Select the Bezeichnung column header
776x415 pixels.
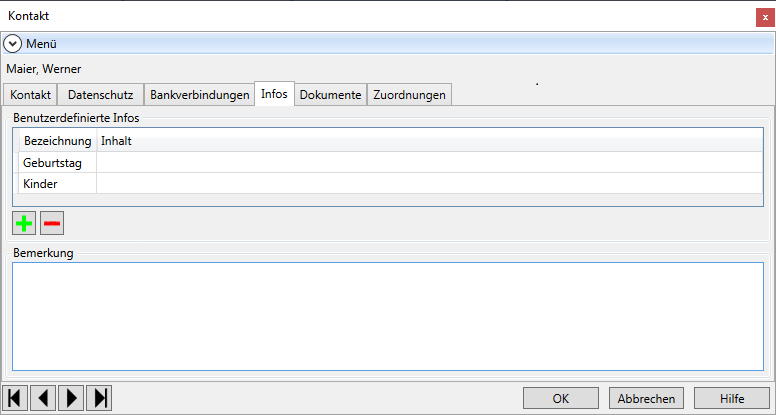pyautogui.click(x=57, y=141)
